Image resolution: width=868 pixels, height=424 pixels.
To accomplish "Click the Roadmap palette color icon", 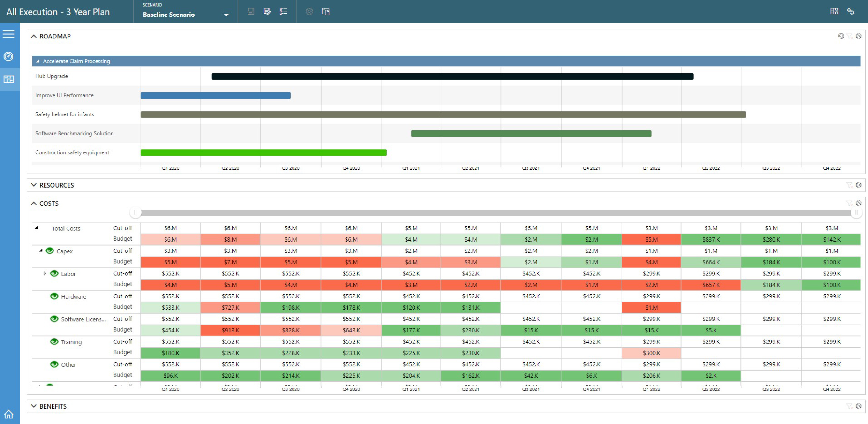I will click(841, 36).
